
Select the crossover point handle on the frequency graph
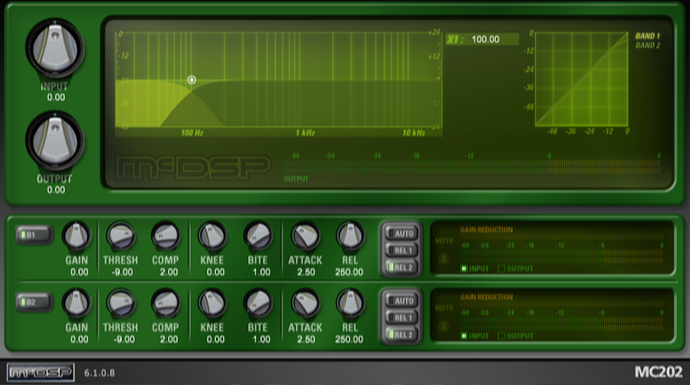(x=192, y=80)
